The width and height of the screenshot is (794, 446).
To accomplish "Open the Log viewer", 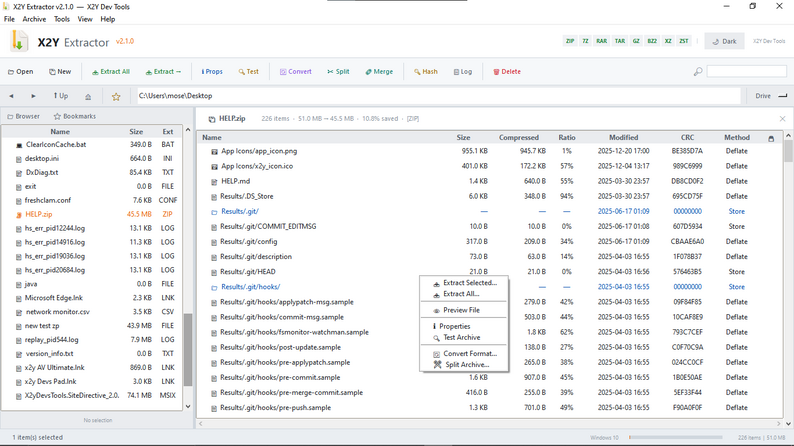I will click(x=463, y=71).
